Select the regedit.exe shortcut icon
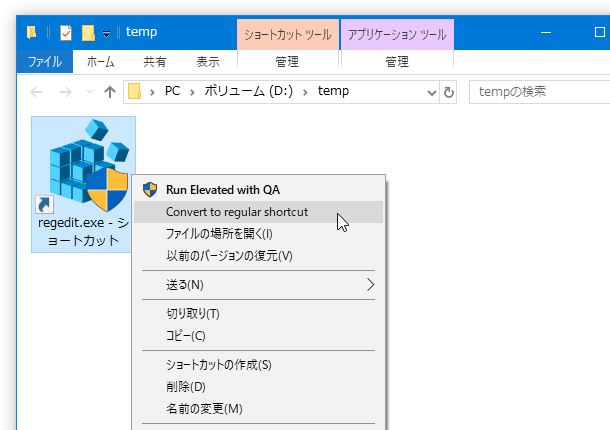 click(x=83, y=166)
